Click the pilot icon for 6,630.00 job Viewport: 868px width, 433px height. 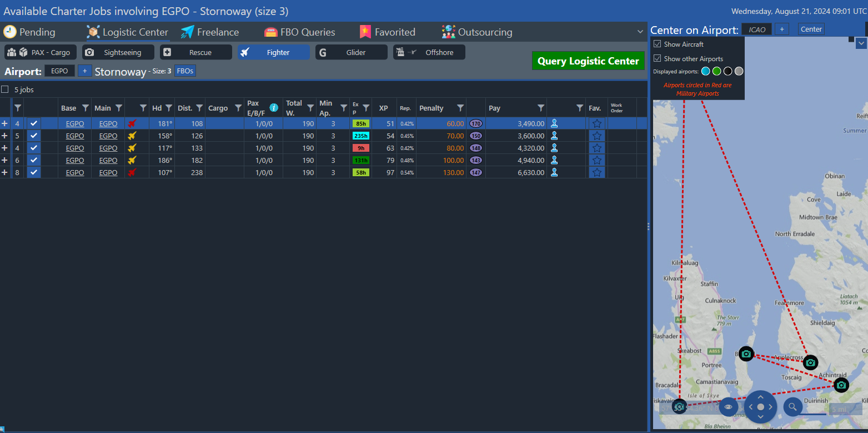coord(554,172)
